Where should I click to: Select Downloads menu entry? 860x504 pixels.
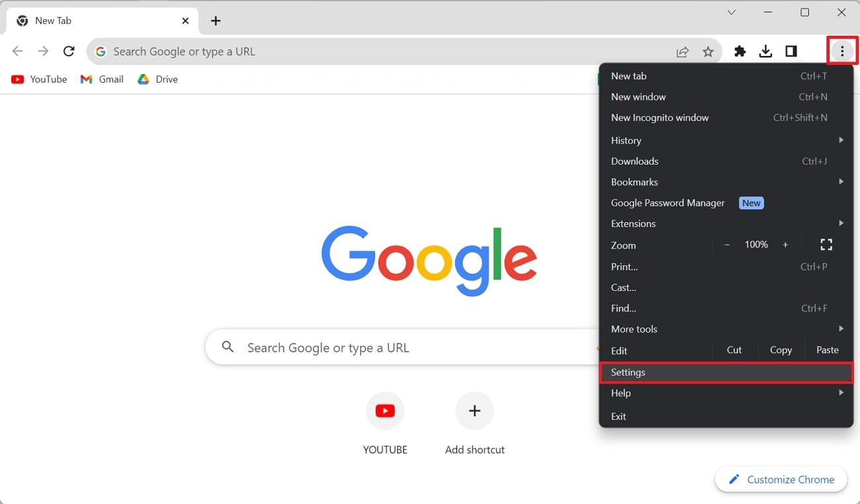(x=726, y=161)
